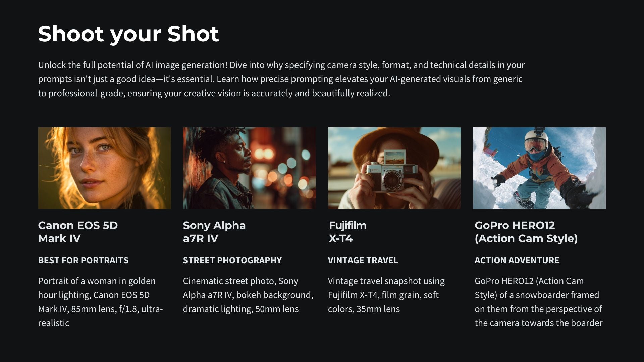644x362 pixels.
Task: Click the "STREET PHOTOGRAPHY" label
Action: pyautogui.click(x=232, y=260)
